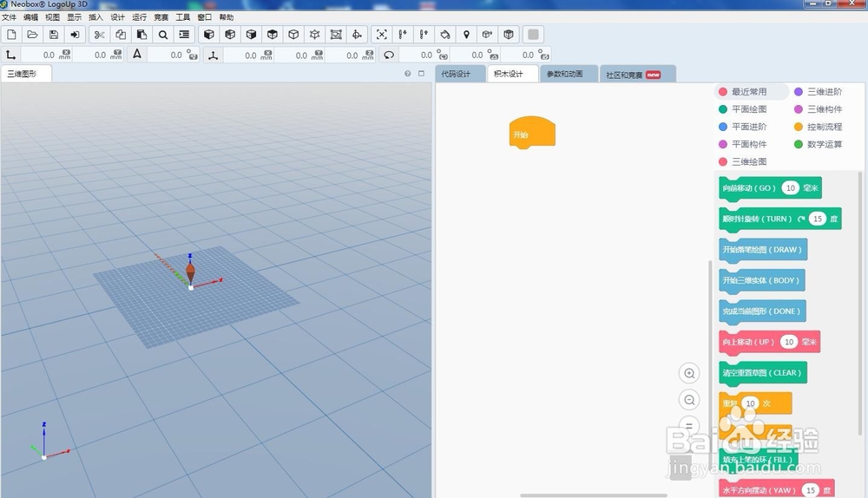This screenshot has height=498, width=868.
Task: Click the 3D axes tripod icon
Action: (213, 55)
